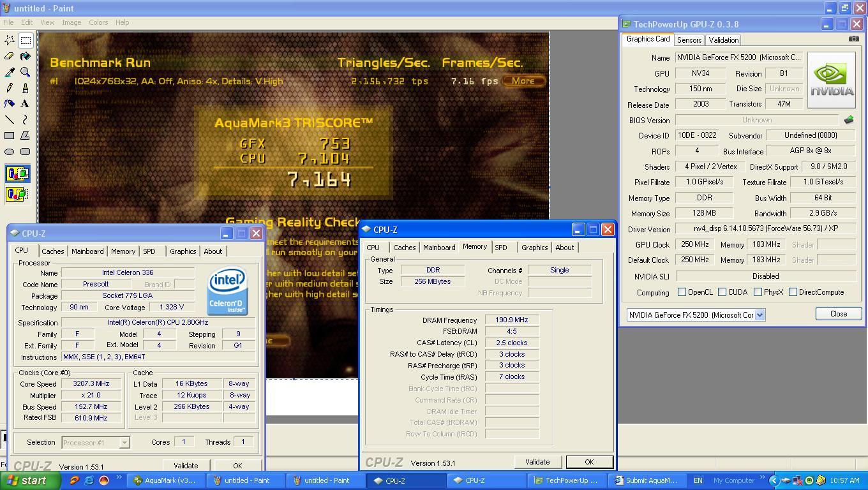Open the File menu in Paint
Image resolution: width=868 pixels, height=490 pixels.
[8, 22]
